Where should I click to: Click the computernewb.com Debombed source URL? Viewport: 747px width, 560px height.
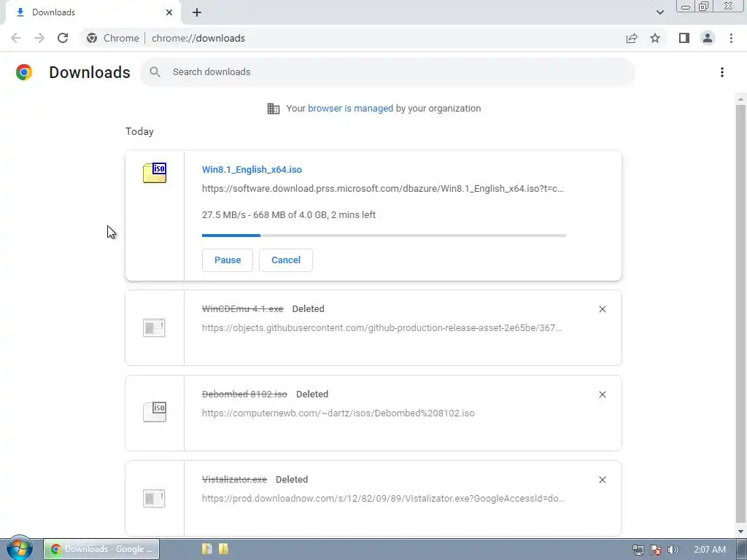coord(338,413)
